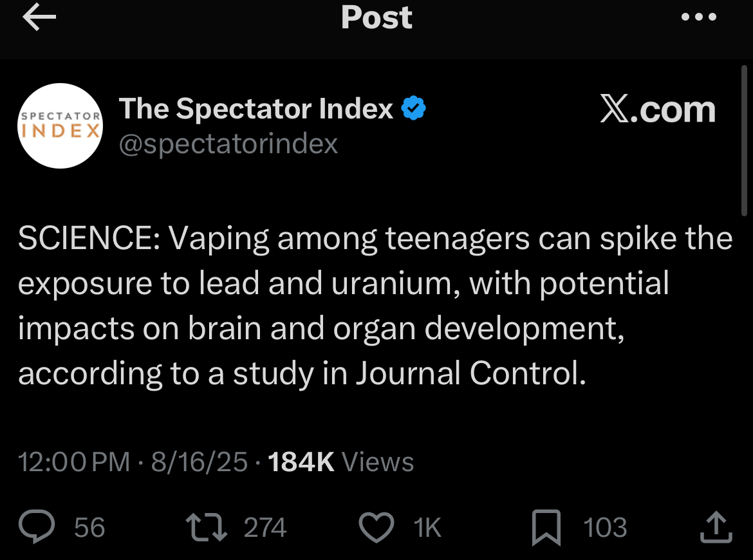Tap the 274 reposts count
The image size is (753, 560).
point(265,528)
